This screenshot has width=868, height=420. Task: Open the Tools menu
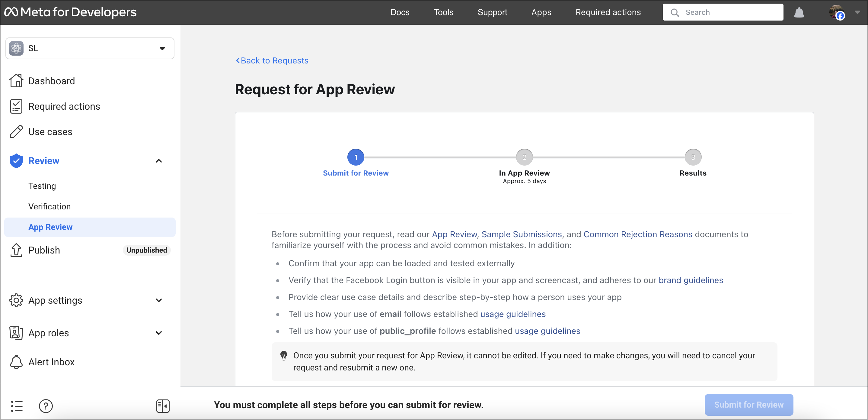(443, 12)
